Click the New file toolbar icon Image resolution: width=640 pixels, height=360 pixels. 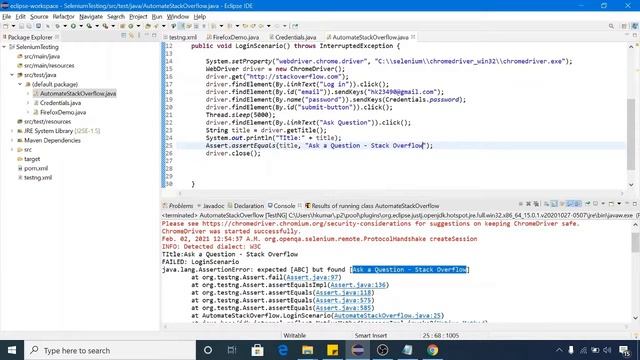6,26
